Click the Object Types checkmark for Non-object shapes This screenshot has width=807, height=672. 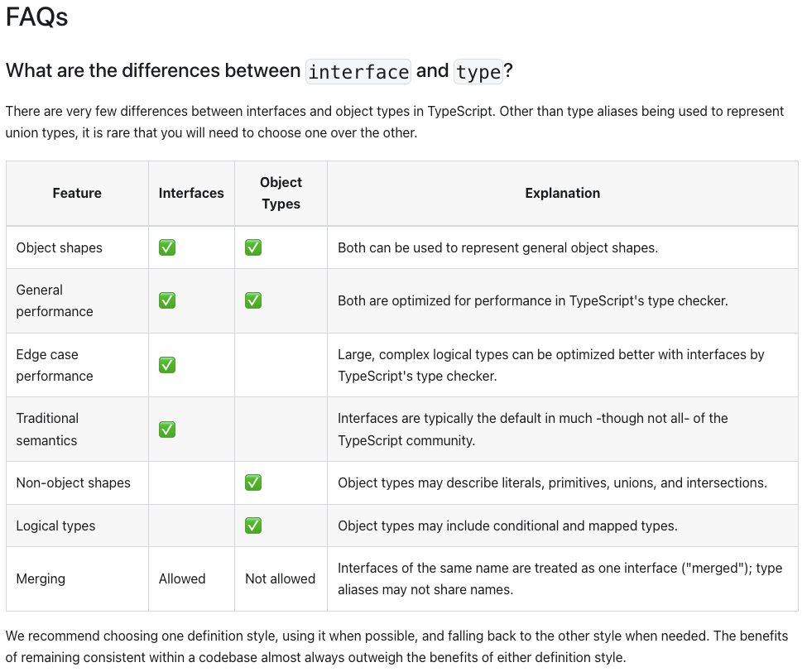[x=253, y=482]
